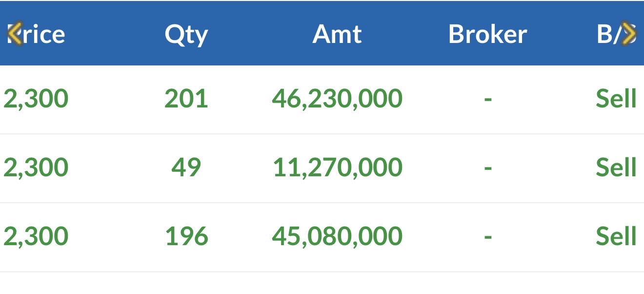
Task: Select the 2,300 price in first row
Action: coord(36,99)
